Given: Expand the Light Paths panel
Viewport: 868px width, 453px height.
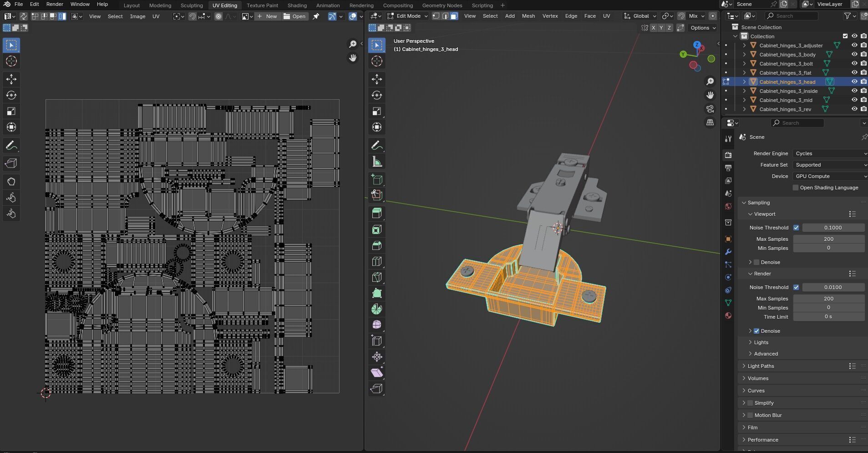Looking at the screenshot, I should (760, 366).
